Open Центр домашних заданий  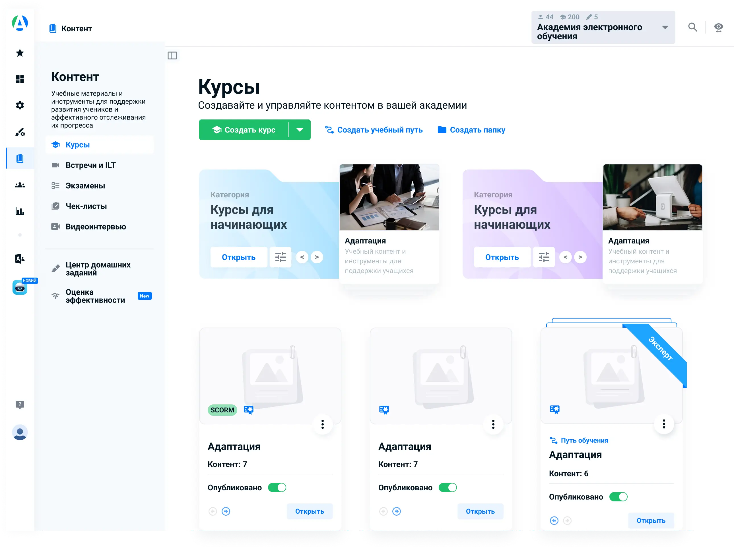point(99,269)
